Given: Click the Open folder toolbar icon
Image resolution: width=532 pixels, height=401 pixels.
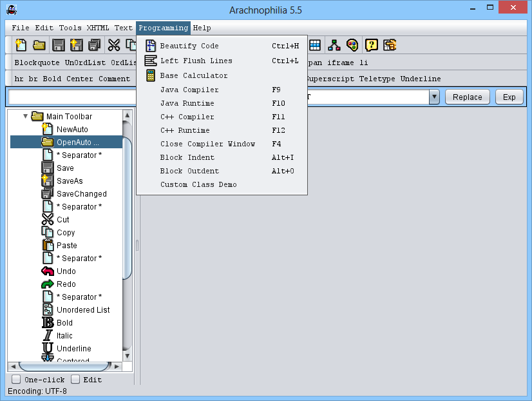Looking at the screenshot, I should [x=39, y=45].
